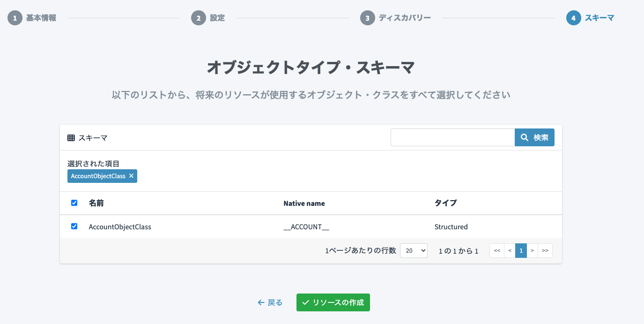Go to step 1 基本情報
Viewport: 644px width, 324px height.
32,18
